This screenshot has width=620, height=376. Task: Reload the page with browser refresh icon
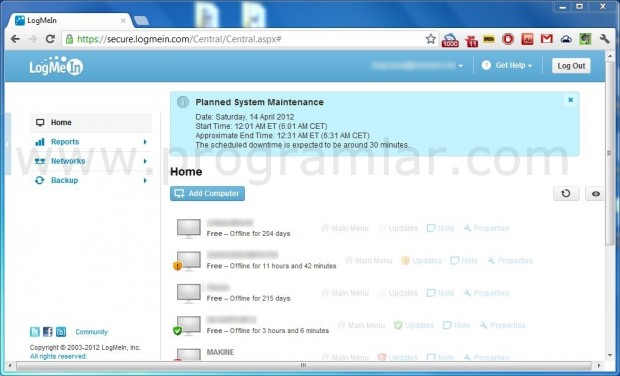(50, 39)
